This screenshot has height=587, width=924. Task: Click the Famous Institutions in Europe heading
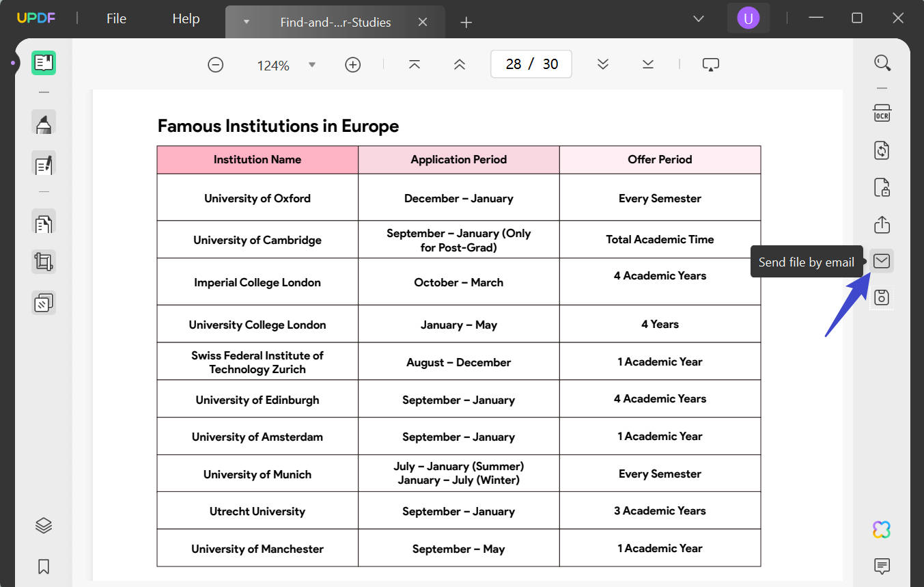point(278,126)
